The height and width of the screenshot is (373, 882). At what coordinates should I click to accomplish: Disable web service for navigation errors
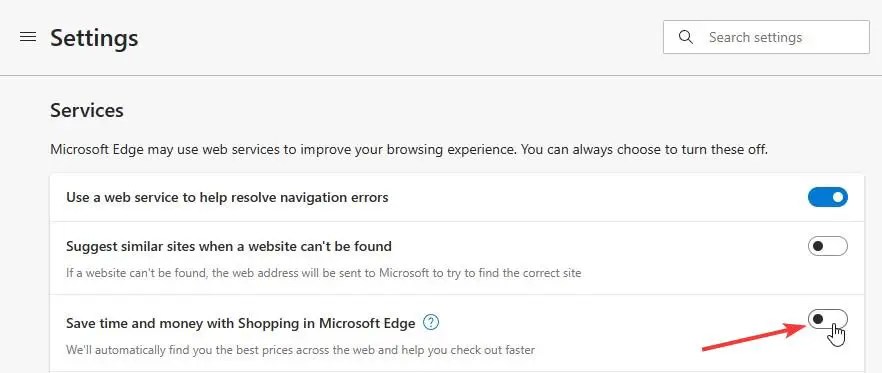[x=827, y=197]
